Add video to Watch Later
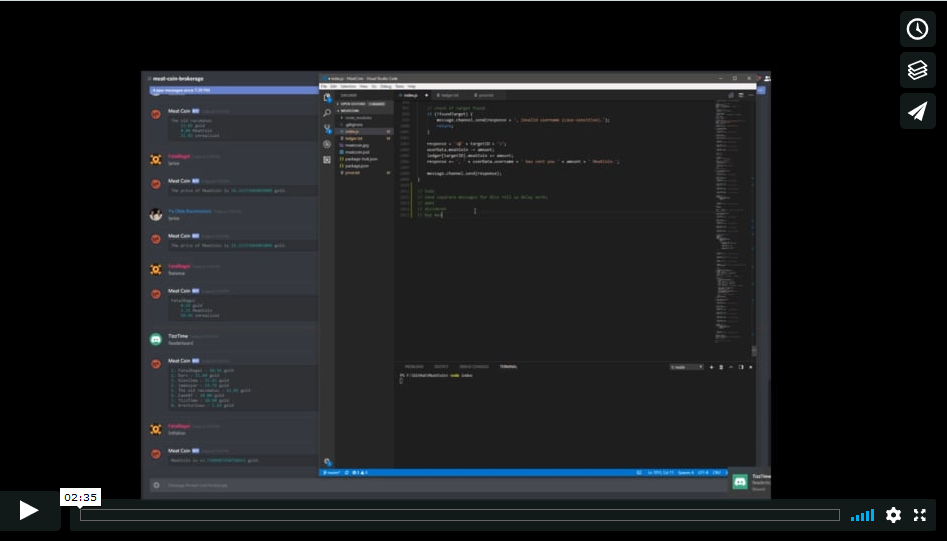The height and width of the screenshot is (541, 947). click(x=917, y=29)
